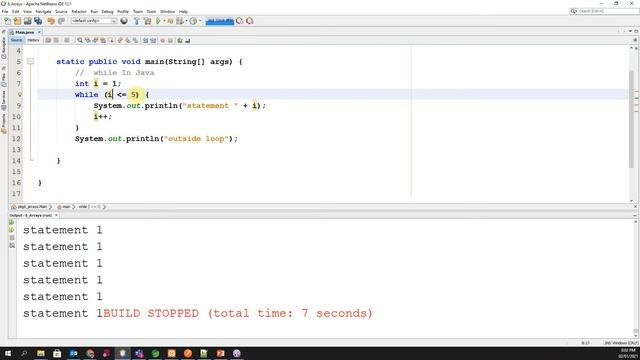Viewport: 640px width, 360px height.
Task: Click the Open Project toolbar icon
Action: point(27,21)
